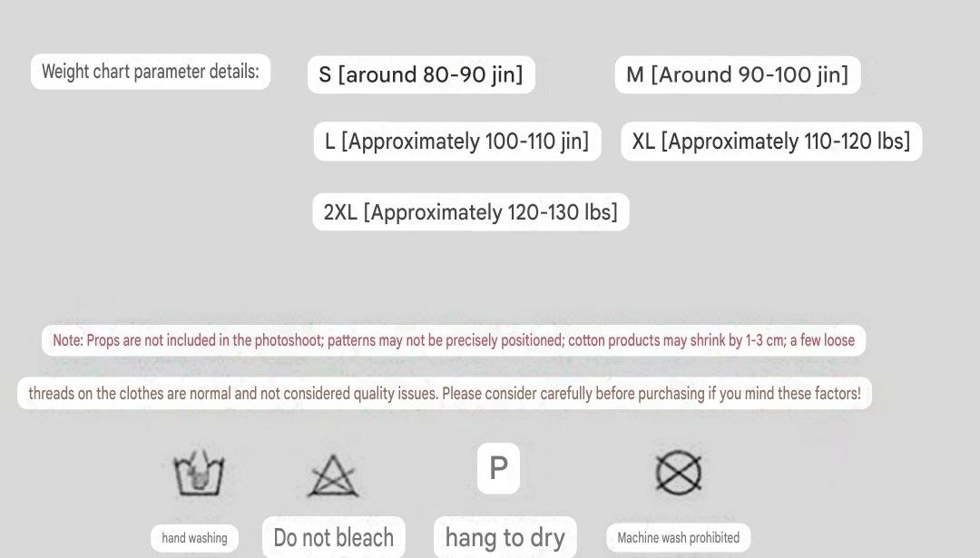Click the do not bleach triangle icon
Image resolution: width=980 pixels, height=558 pixels.
(333, 475)
